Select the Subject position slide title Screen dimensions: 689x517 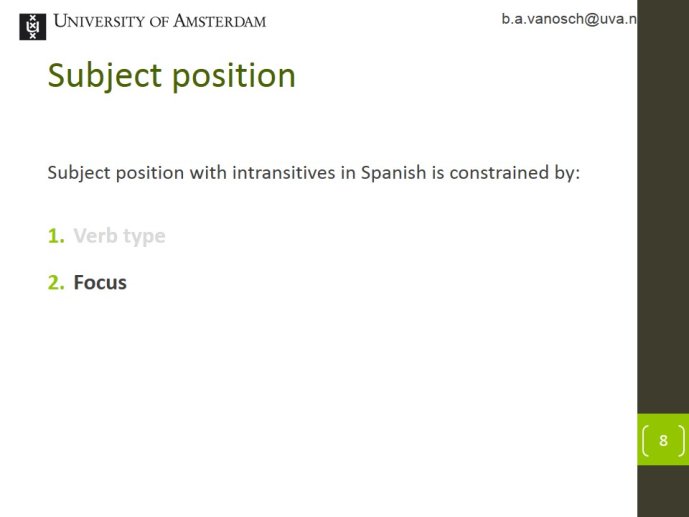[x=171, y=76]
